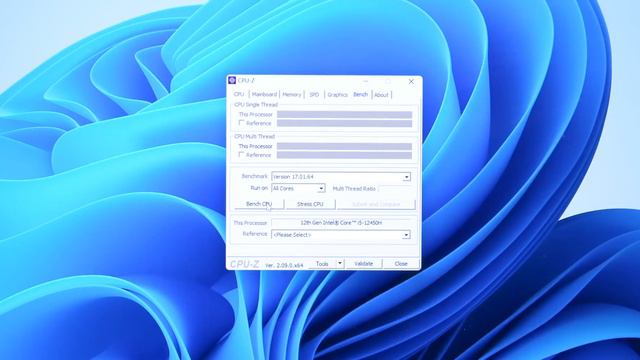Click the Multi Thread This Processor score bar
The width and height of the screenshot is (640, 360).
click(x=344, y=147)
